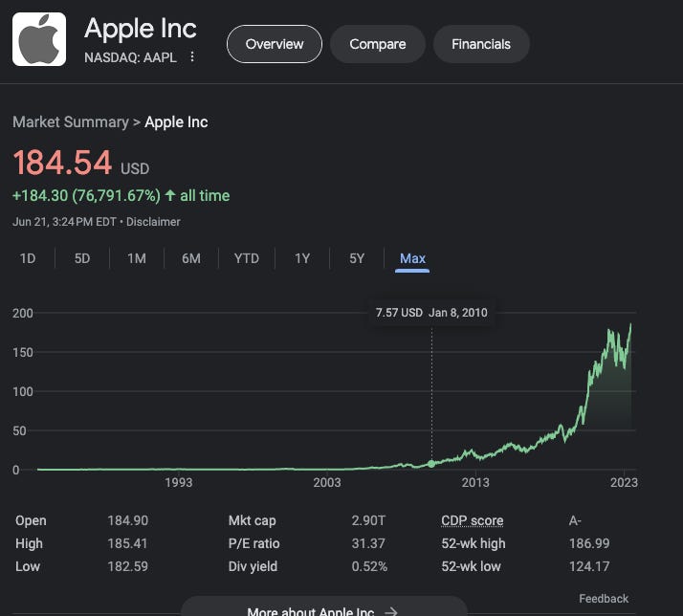
Task: Click the chart marker at Jan 8, 2010
Action: (x=431, y=464)
